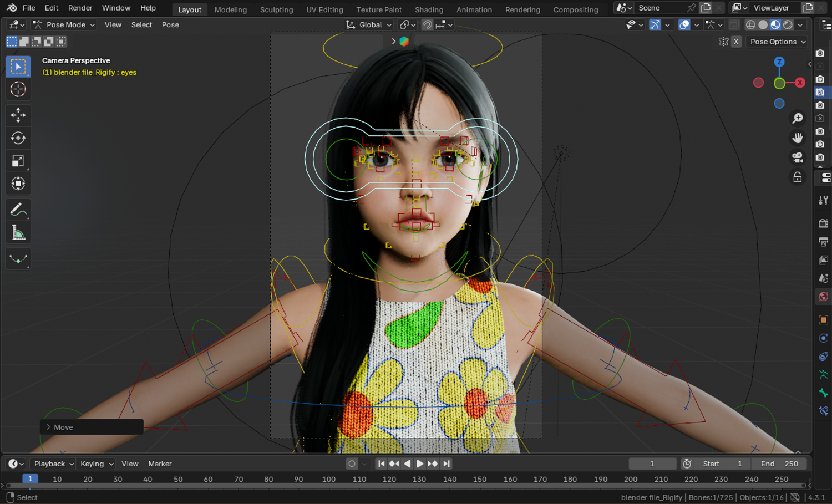Switch to rendered viewport shading

(788, 25)
